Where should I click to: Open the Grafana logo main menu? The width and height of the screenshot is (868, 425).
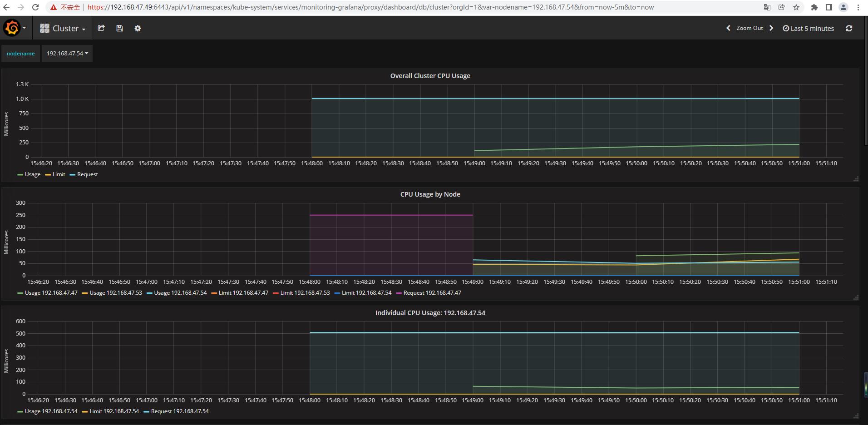point(15,28)
